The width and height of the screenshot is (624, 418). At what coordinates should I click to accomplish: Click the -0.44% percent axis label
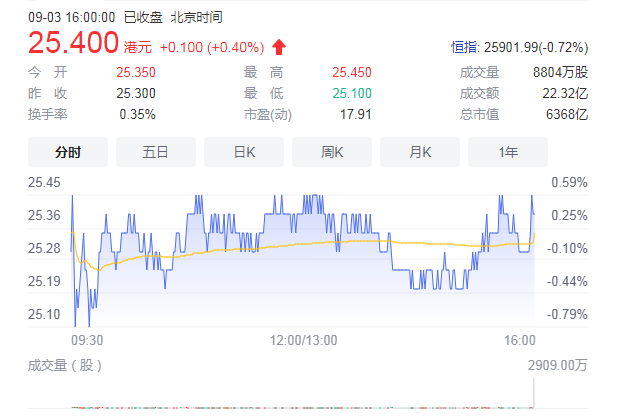point(567,282)
